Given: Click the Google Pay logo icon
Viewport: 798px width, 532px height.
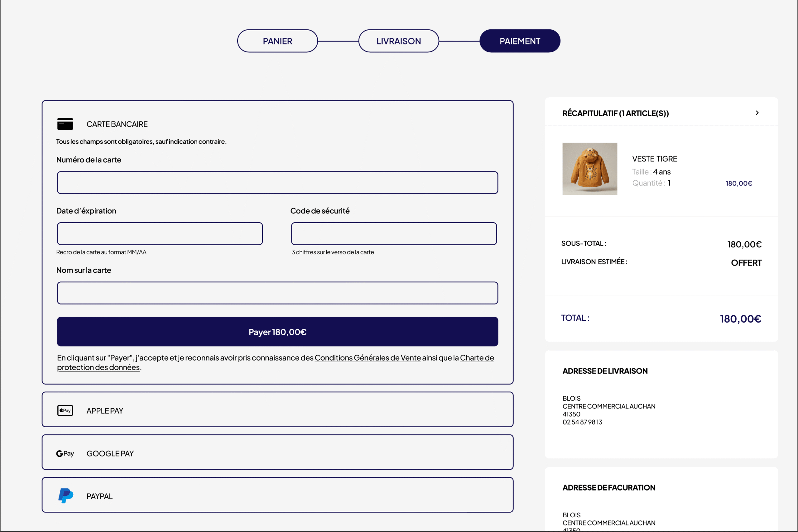Looking at the screenshot, I should (65, 453).
